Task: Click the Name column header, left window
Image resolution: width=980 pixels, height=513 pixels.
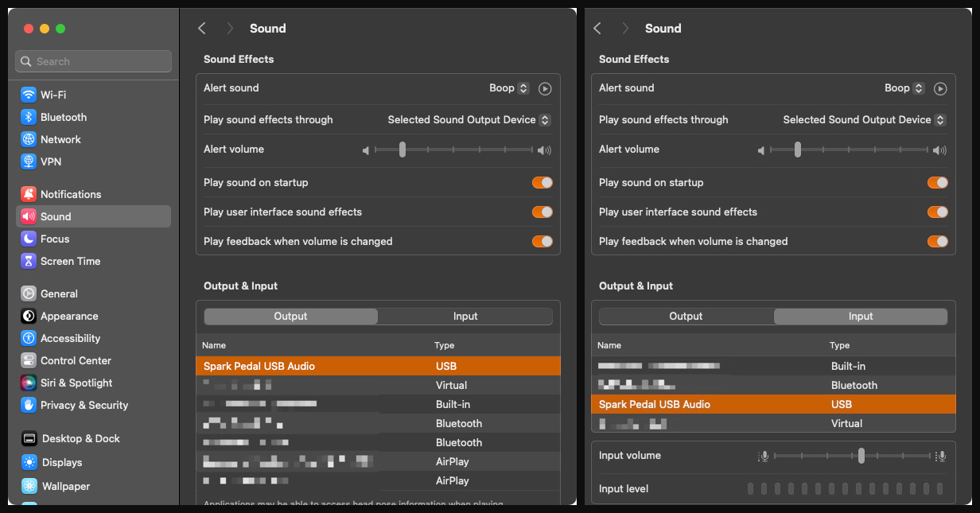Action: (x=214, y=345)
